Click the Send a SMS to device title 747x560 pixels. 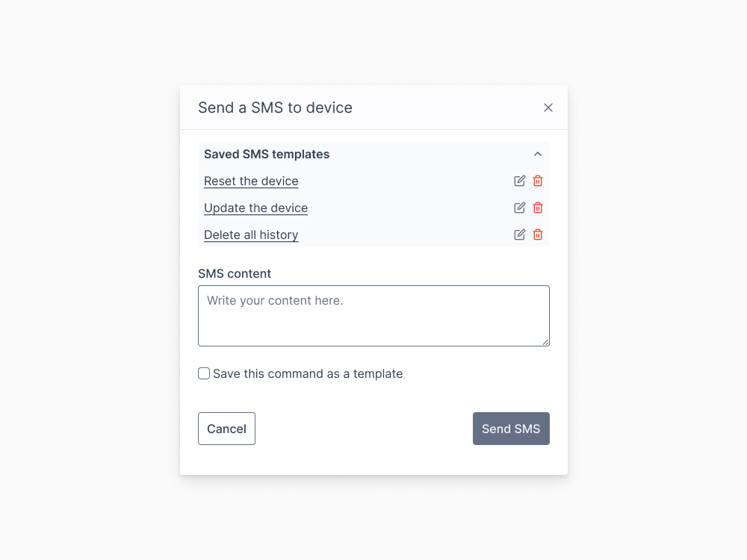click(x=275, y=108)
